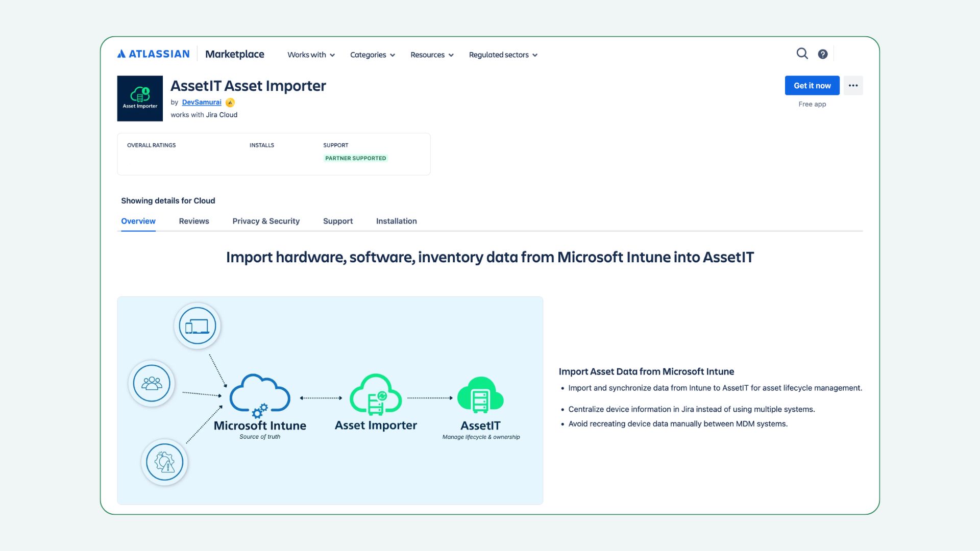The height and width of the screenshot is (551, 980).
Task: Click the 'Import Asset Data from Microsoft Intune' heading
Action: coord(646,371)
